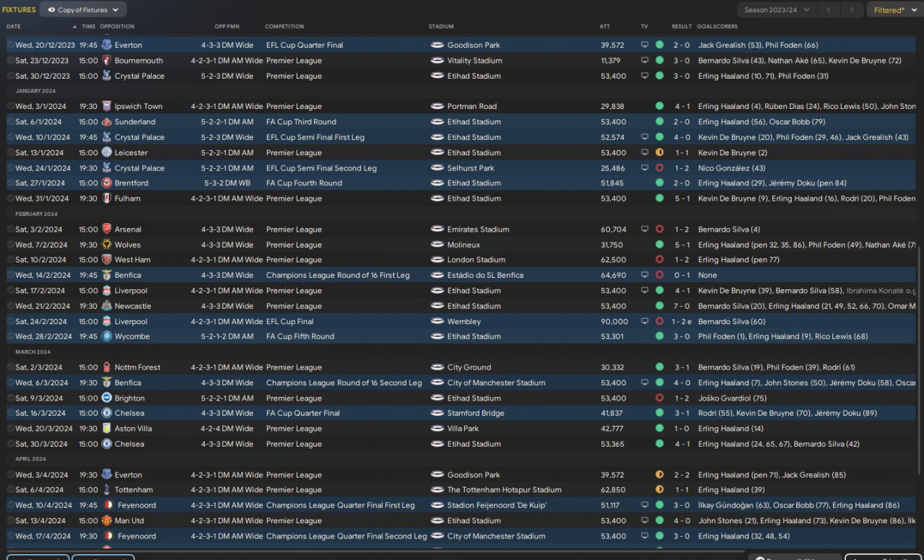Click the Joško Gvardiol (75) goalscorer entry

pos(732,398)
